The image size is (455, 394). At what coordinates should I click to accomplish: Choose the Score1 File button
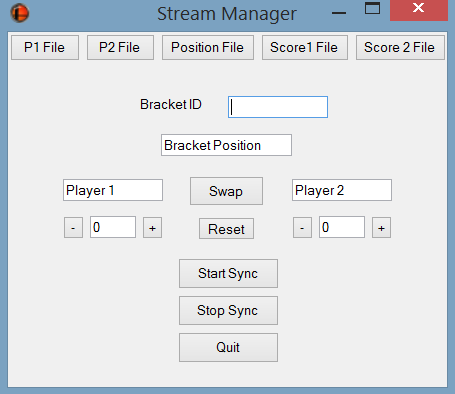click(305, 48)
